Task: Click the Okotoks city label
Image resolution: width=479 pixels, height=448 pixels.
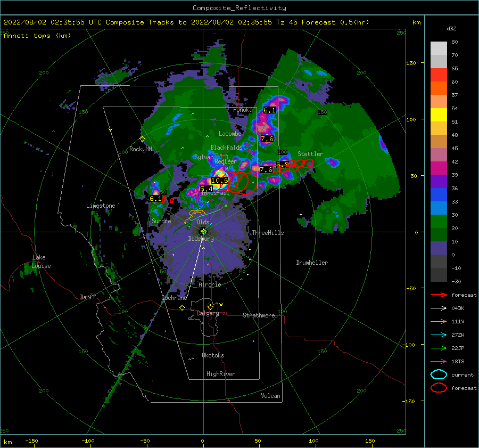Action: point(213,355)
